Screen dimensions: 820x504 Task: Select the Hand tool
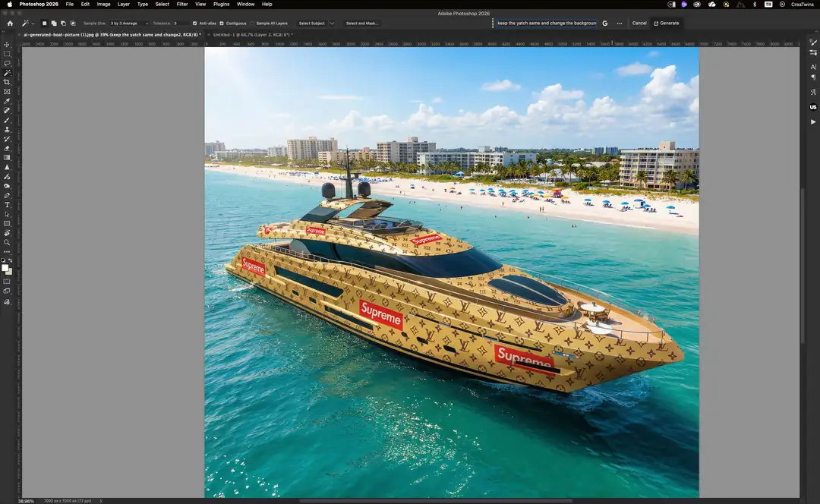pos(7,232)
